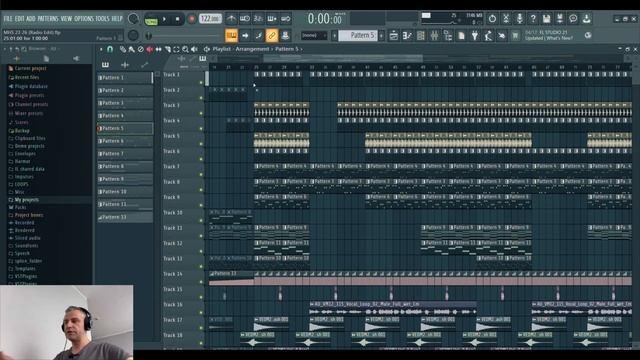Click the download content library icon
The image size is (640, 360).
point(587,18)
